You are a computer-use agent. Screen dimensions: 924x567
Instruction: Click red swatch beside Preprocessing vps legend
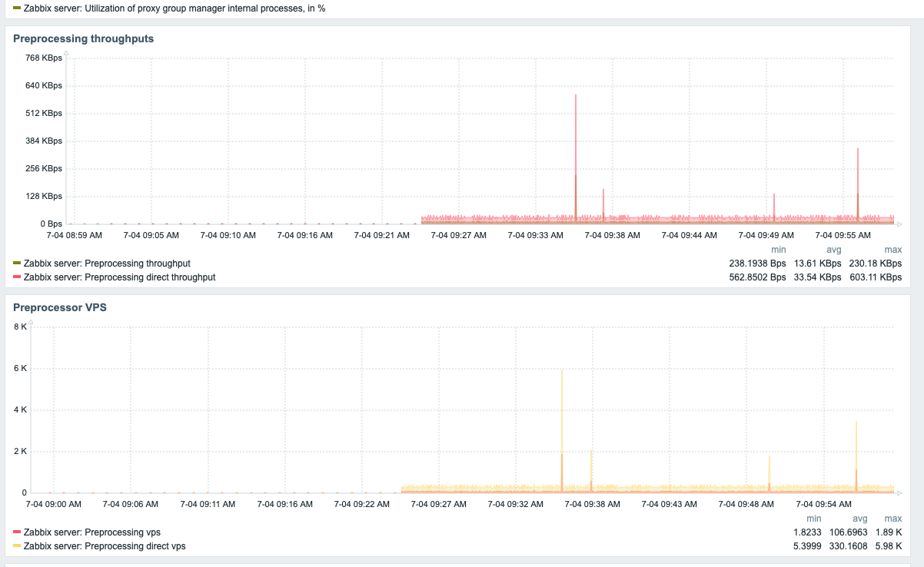click(x=17, y=532)
